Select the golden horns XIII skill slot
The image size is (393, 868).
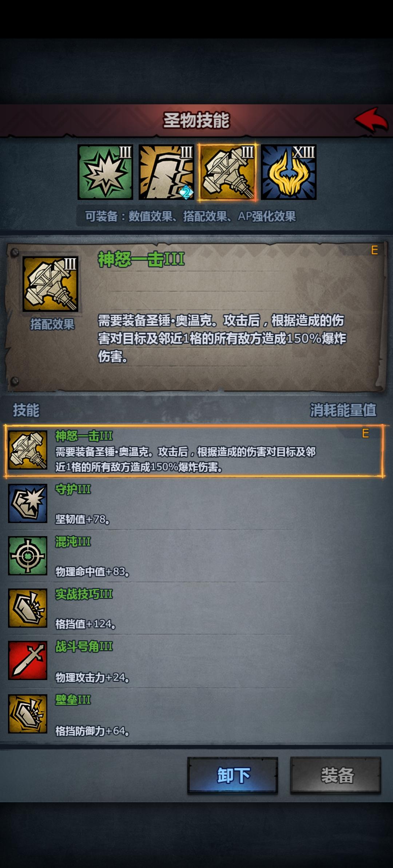(x=289, y=172)
